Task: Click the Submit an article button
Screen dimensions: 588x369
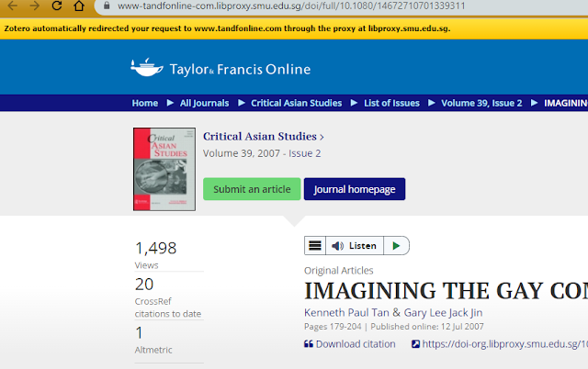Action: [x=252, y=189]
